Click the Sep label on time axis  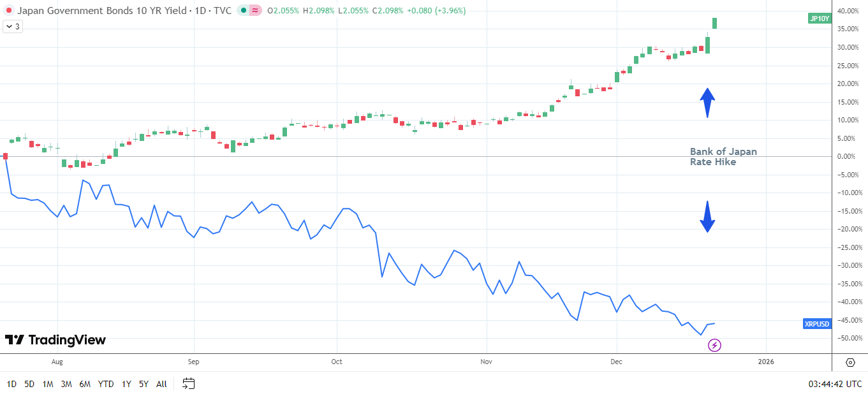click(193, 362)
